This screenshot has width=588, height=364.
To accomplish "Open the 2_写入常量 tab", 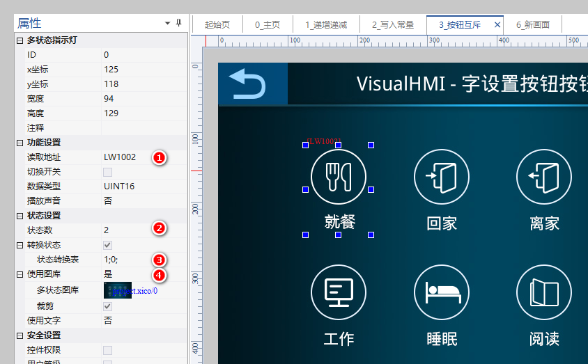I will (393, 25).
